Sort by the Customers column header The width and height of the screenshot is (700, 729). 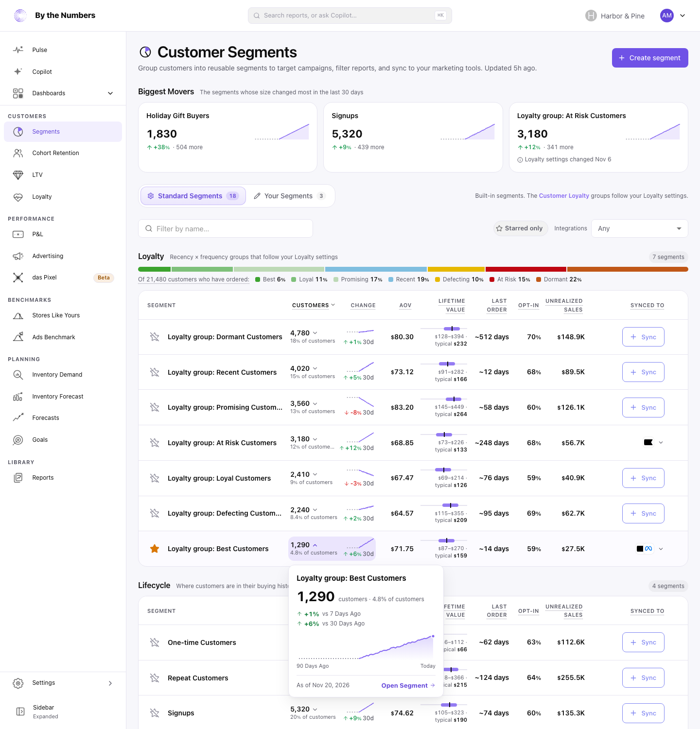click(x=314, y=305)
